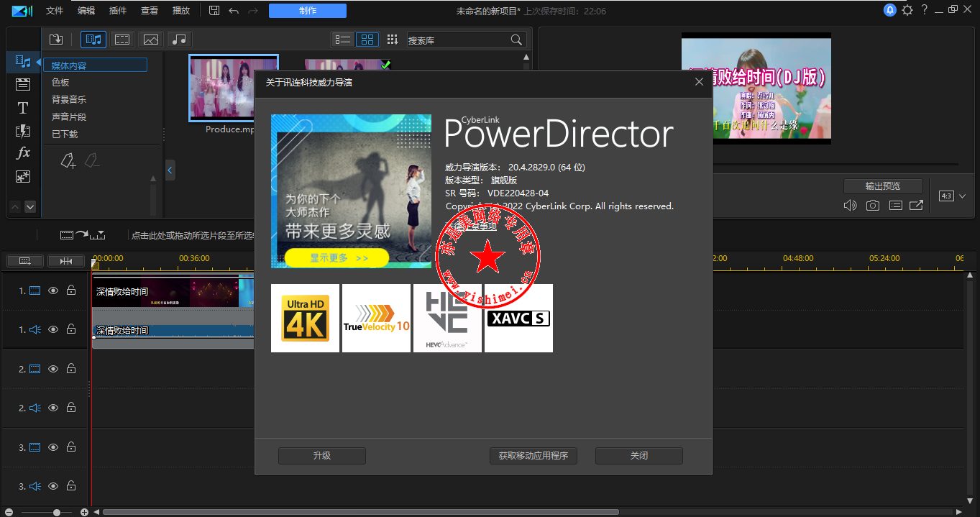Open settings gear icon
980x517 pixels.
click(907, 10)
